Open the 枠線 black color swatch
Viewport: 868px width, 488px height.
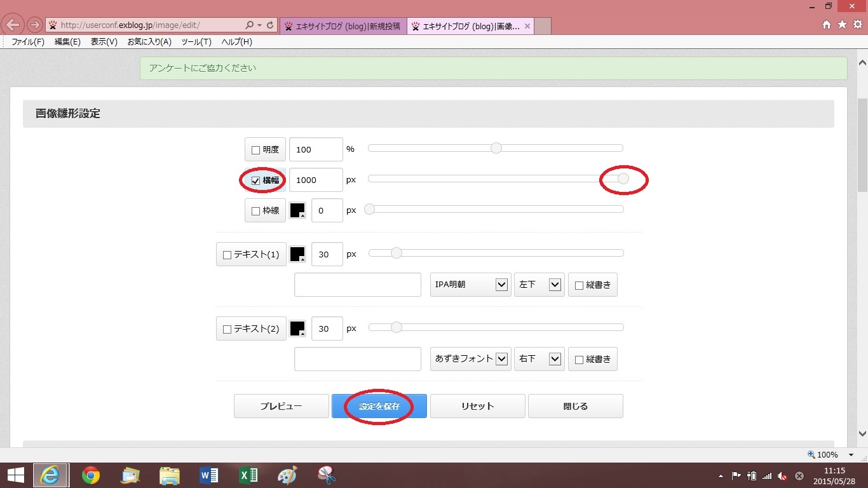(297, 210)
